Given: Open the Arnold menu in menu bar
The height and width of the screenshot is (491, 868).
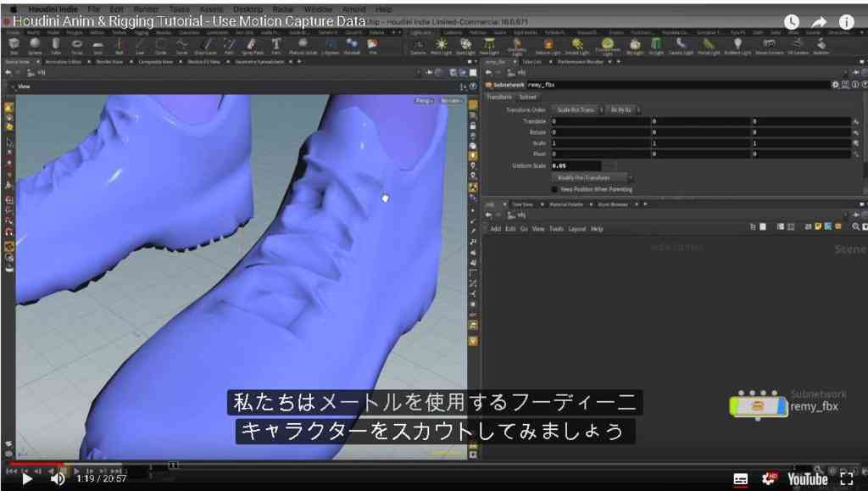Looking at the screenshot, I should click(x=353, y=9).
